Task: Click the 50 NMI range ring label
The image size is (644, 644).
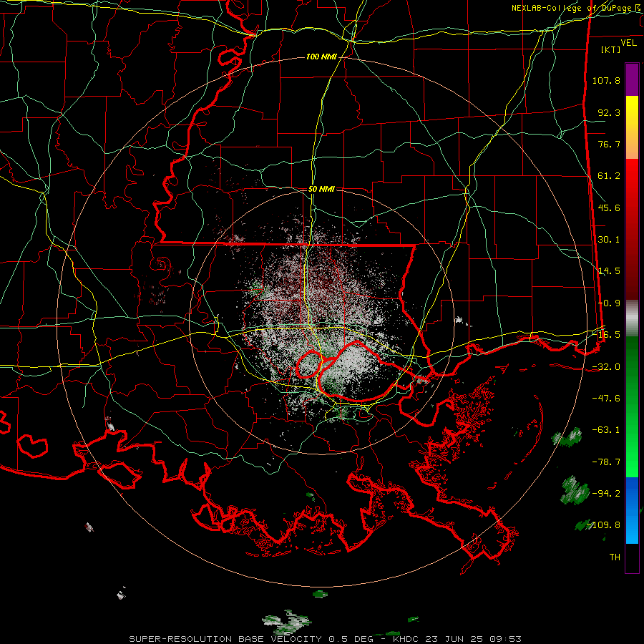Action: coord(321,189)
